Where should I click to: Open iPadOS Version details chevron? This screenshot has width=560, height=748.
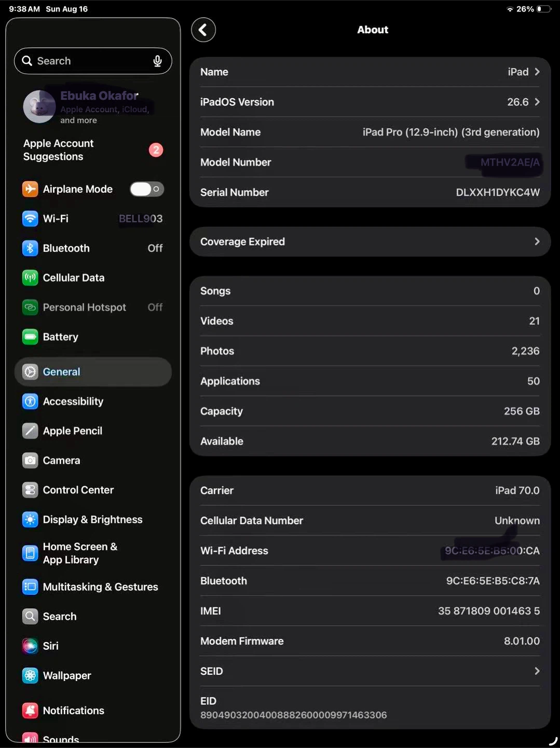(537, 102)
